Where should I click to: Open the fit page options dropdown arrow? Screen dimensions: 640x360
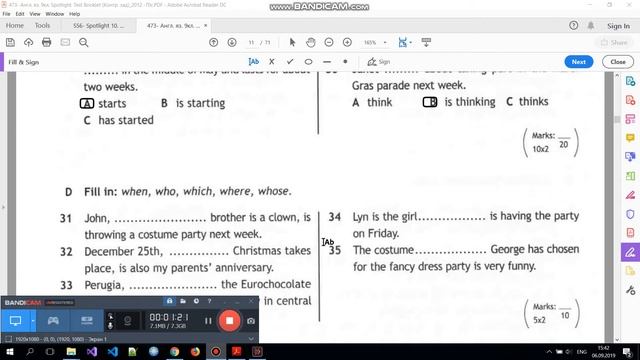tap(410, 42)
